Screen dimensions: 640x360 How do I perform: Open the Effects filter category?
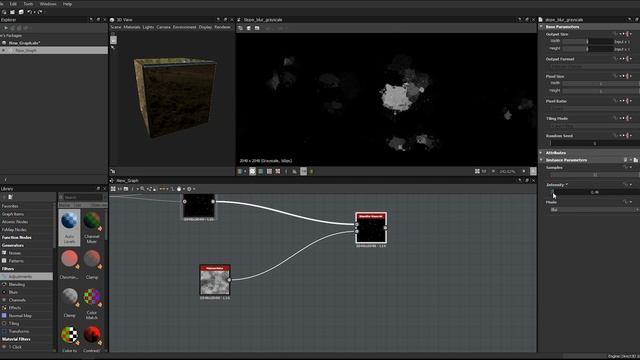pyautogui.click(x=15, y=308)
